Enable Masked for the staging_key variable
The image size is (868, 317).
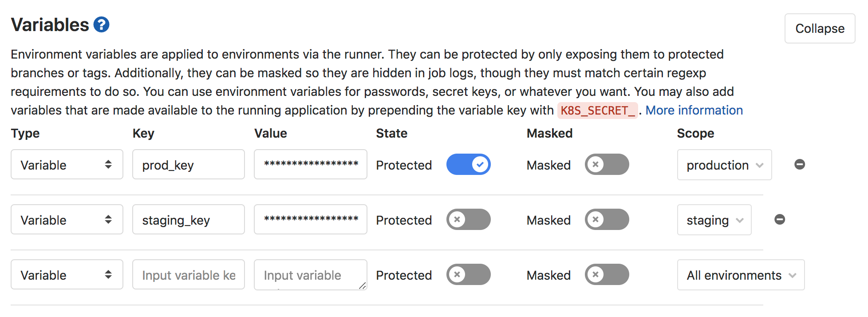[607, 219]
